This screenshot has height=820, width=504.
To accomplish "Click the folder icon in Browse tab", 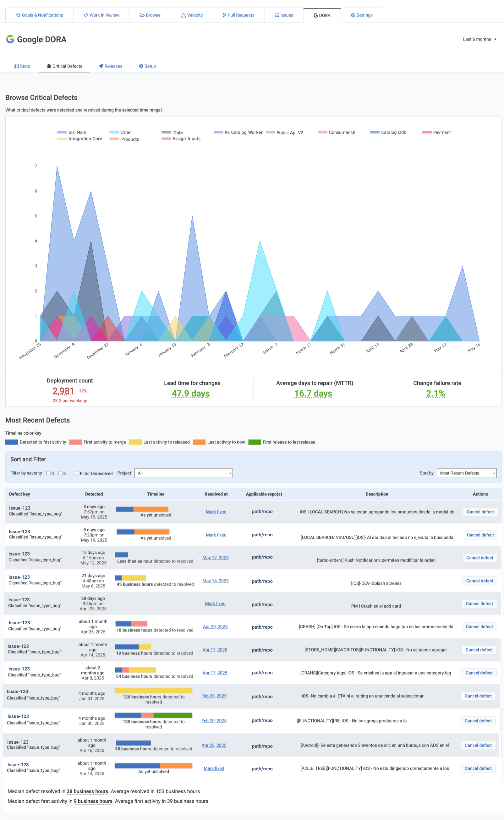I will [x=142, y=15].
